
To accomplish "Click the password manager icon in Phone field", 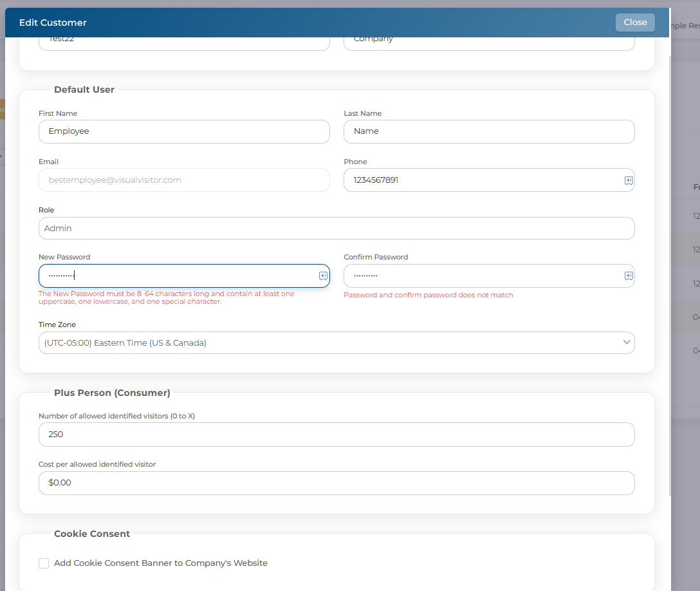I will pos(629,181).
